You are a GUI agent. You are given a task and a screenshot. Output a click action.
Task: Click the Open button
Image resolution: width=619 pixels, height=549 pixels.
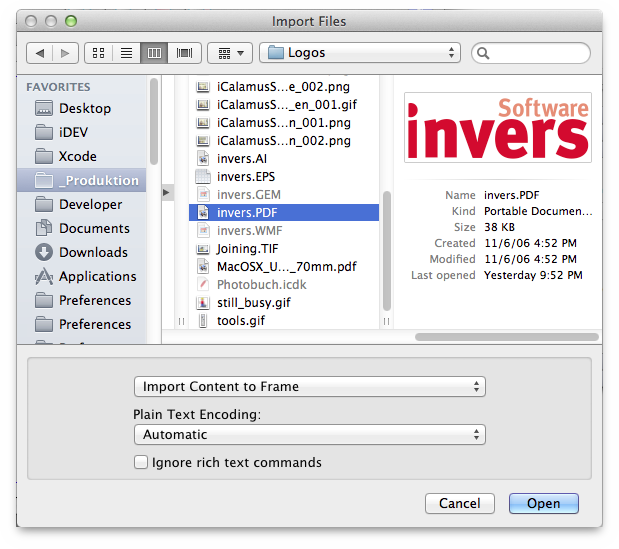[543, 503]
